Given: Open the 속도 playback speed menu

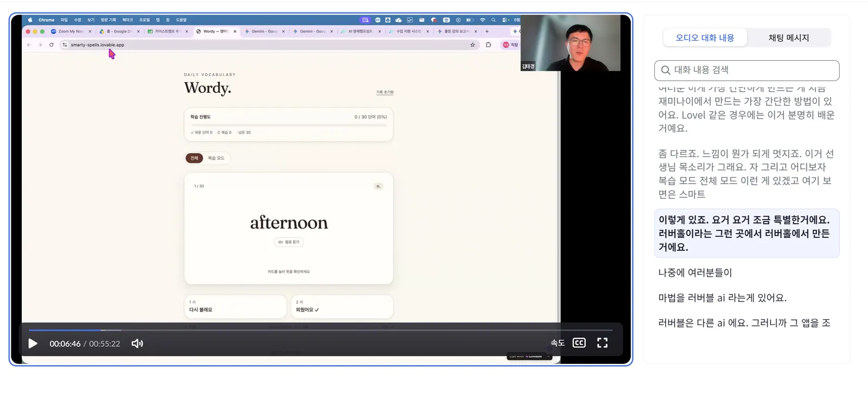Looking at the screenshot, I should pyautogui.click(x=558, y=343).
